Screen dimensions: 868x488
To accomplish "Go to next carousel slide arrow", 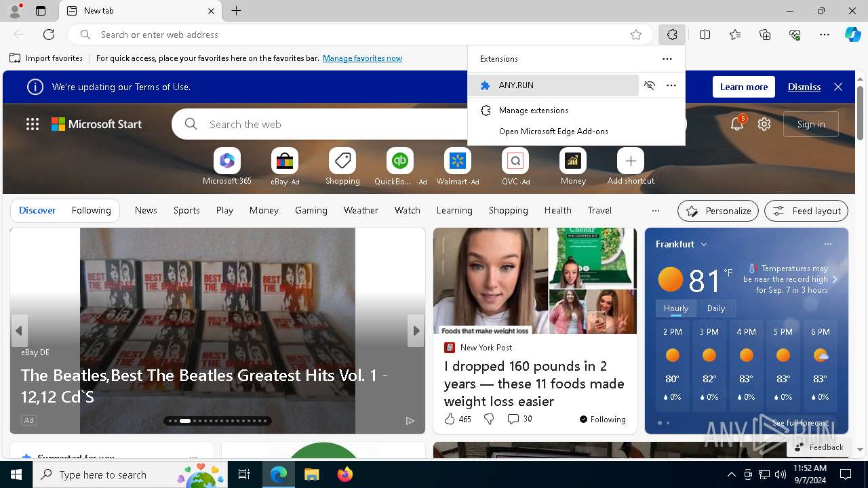I will [x=416, y=331].
